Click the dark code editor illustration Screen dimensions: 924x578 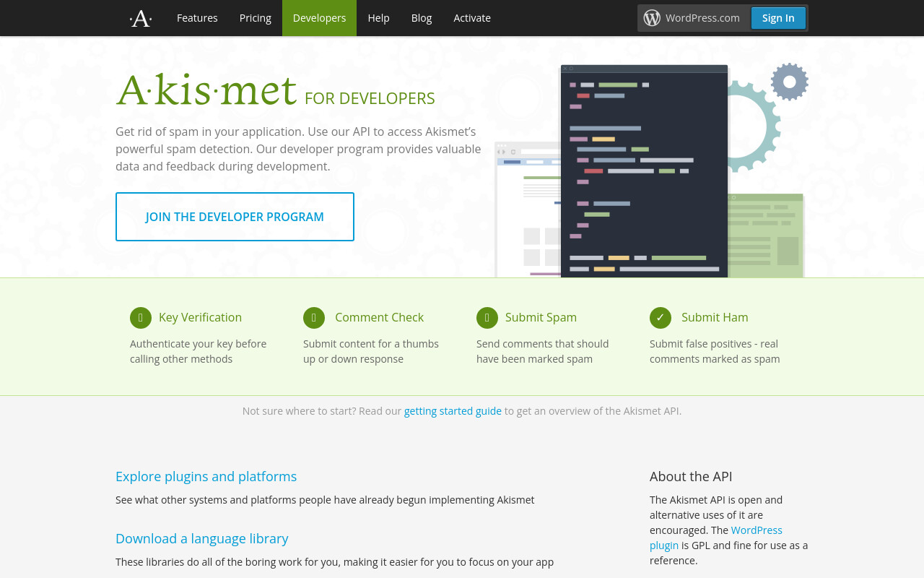pos(644,171)
